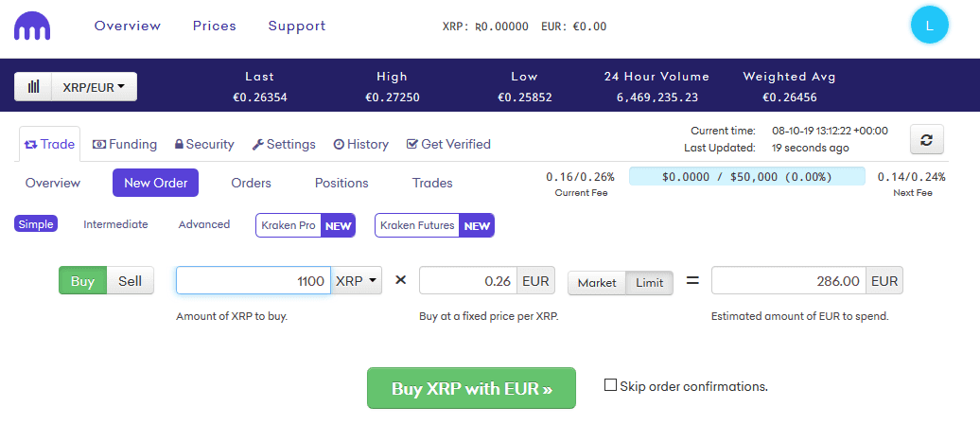This screenshot has height=442, width=980.
Task: Click the Kraken logo icon
Action: pos(32,26)
